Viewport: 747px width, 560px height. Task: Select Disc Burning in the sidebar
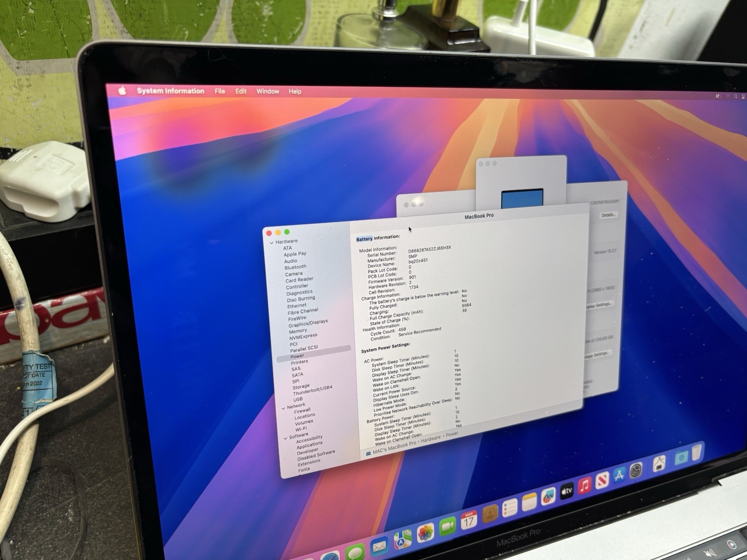301,299
